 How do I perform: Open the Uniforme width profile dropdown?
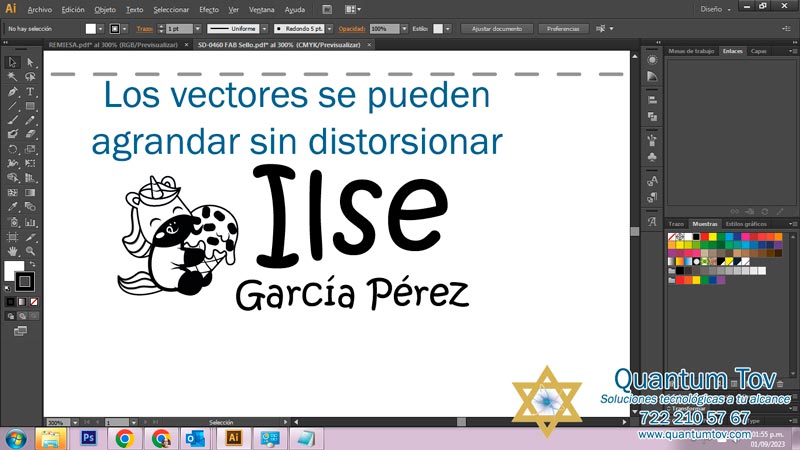pyautogui.click(x=264, y=29)
